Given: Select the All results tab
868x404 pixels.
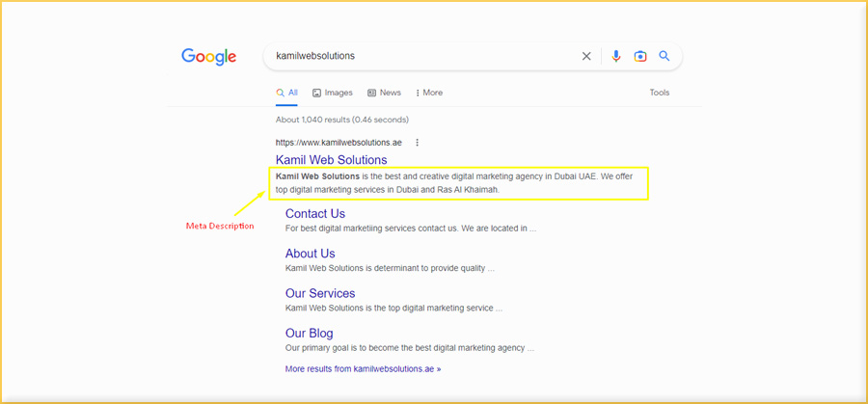Looking at the screenshot, I should (286, 93).
